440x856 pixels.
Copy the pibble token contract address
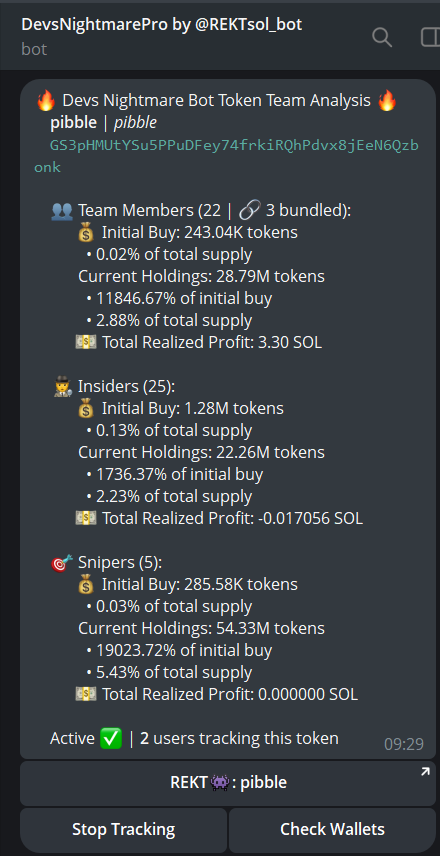coord(227,156)
